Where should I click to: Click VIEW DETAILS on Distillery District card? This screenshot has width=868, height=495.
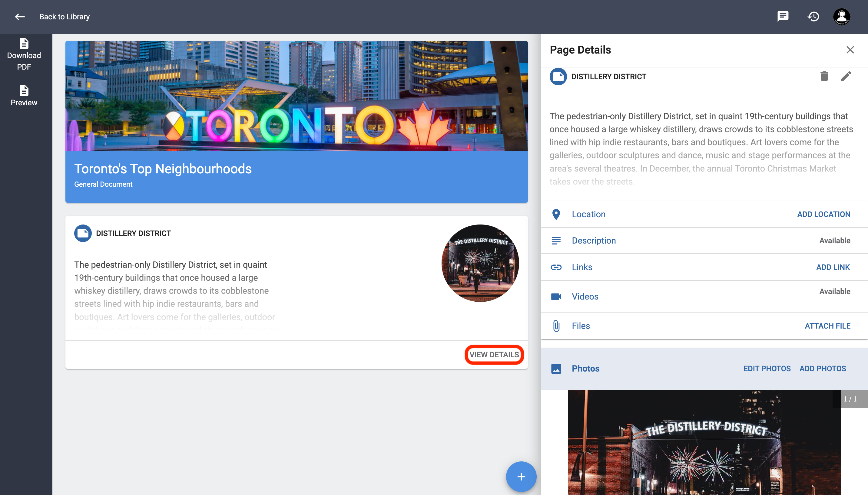tap(494, 355)
